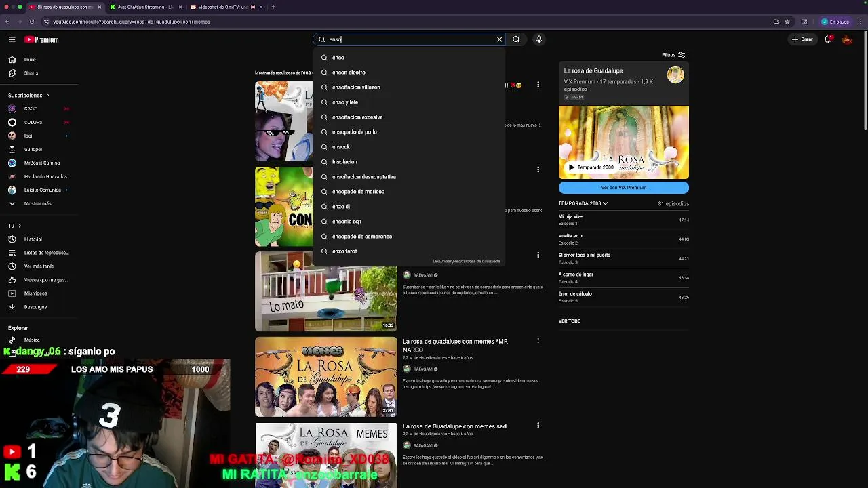Click the YouTube Premium logo
Image resolution: width=868 pixels, height=488 pixels.
point(42,39)
